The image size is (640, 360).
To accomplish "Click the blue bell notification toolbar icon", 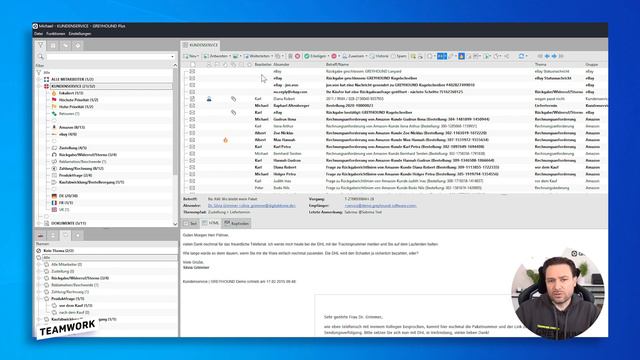I will (x=461, y=56).
